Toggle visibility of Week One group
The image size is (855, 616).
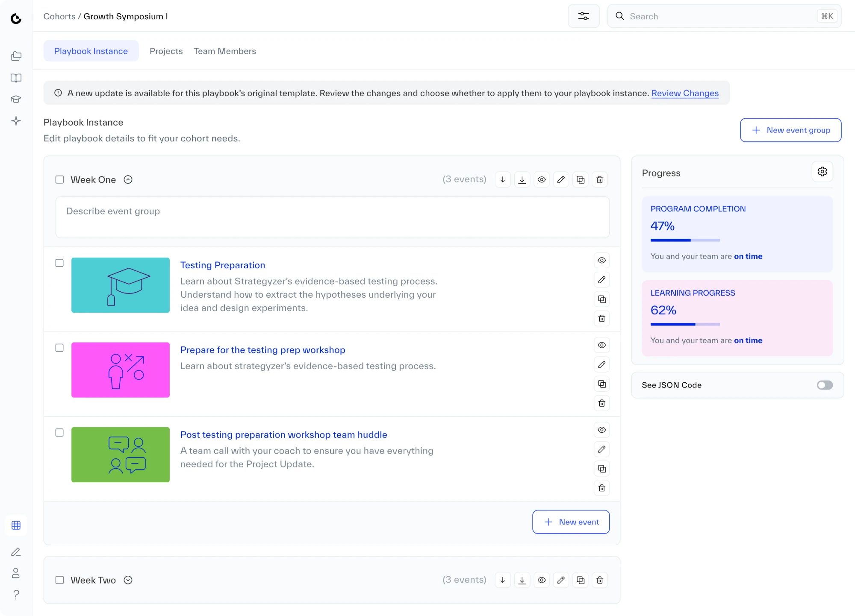(x=542, y=179)
